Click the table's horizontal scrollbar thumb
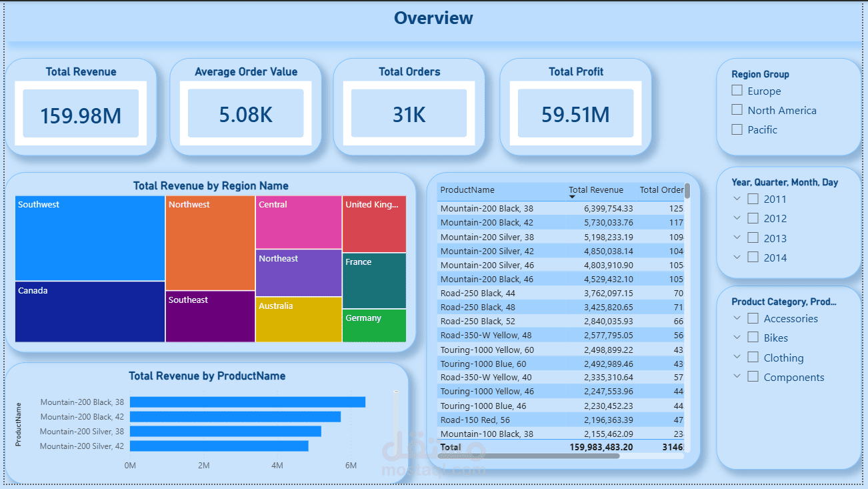 click(x=529, y=456)
